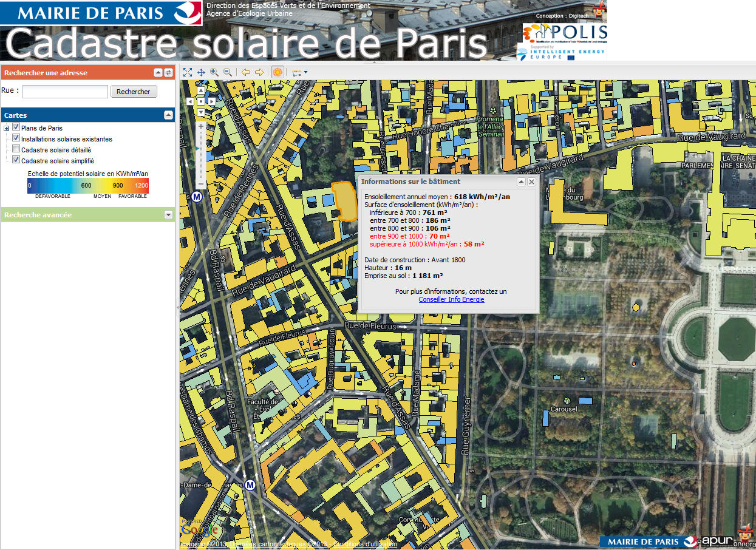Collapse the Cartes panel
Viewport: 756px width, 550px height.
(168, 115)
